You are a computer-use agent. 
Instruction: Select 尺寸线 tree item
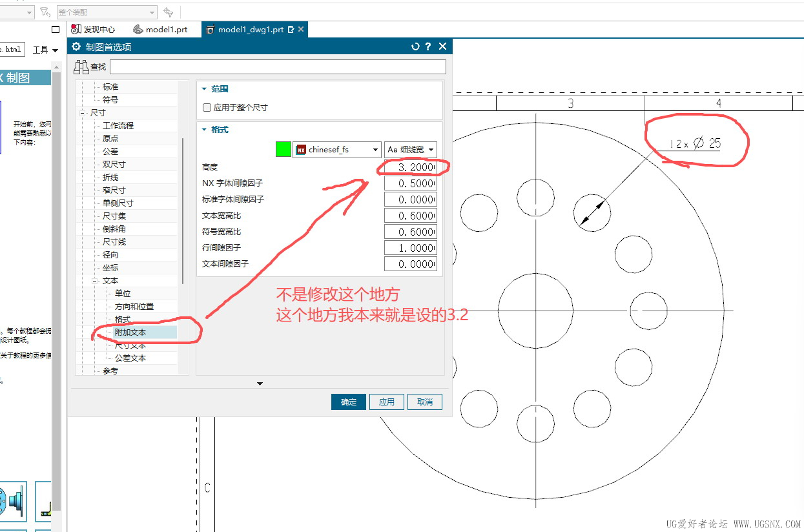coord(114,242)
